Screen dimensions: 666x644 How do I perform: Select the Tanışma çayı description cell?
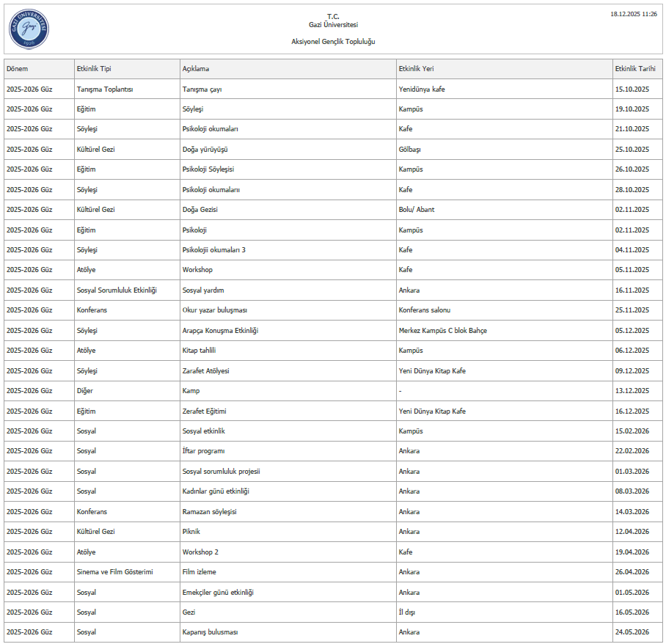(x=202, y=89)
